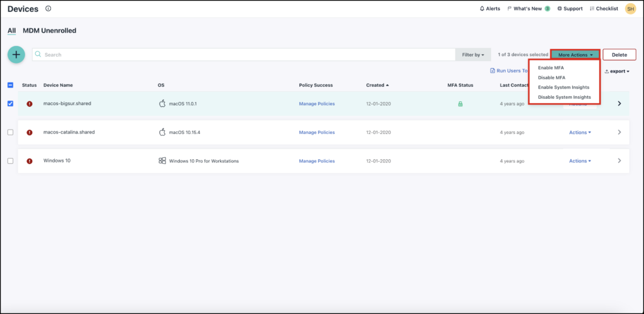This screenshot has height=314, width=644.
Task: Click the info icon beside Devices title
Action: [49, 9]
